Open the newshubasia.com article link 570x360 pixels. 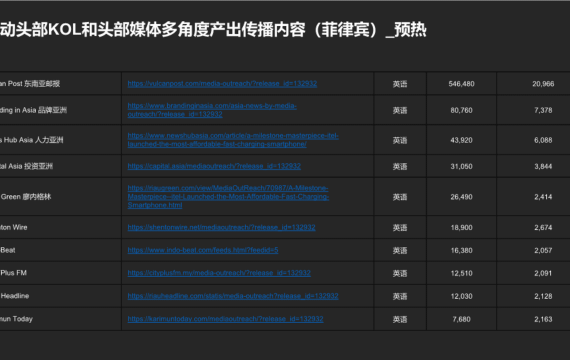pyautogui.click(x=233, y=140)
